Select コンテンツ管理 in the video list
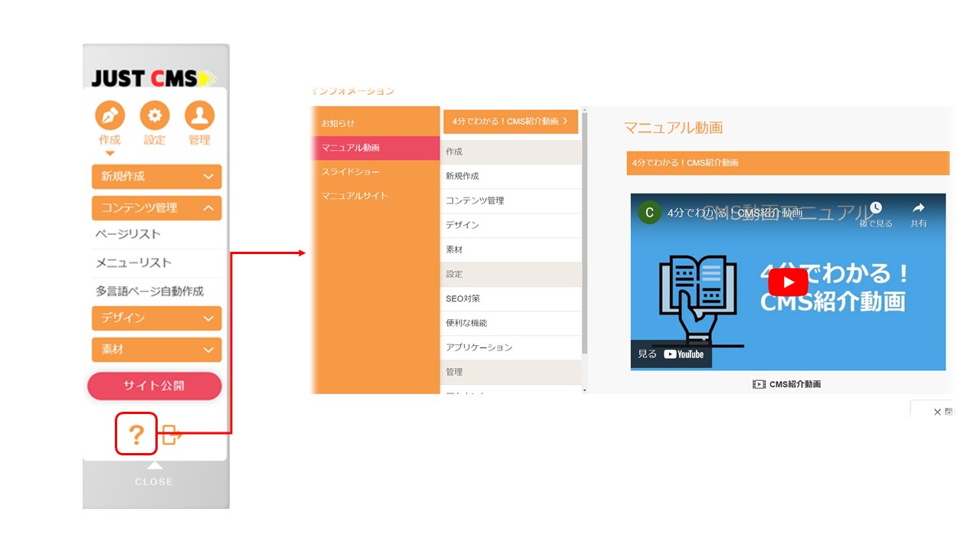 (511, 201)
